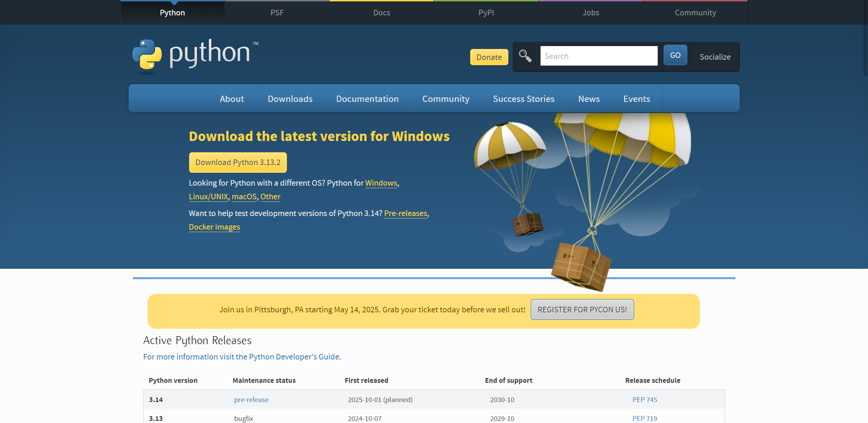
Task: Open the Socialize dropdown menu
Action: click(x=715, y=57)
